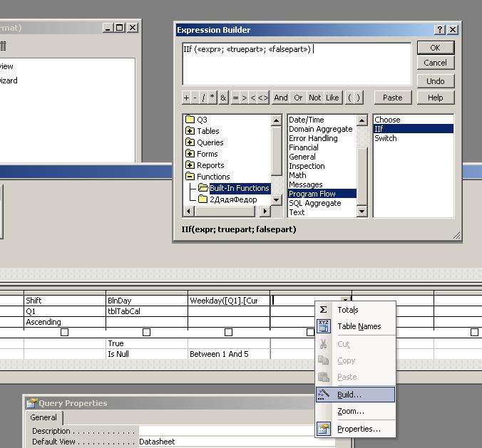The height and width of the screenshot is (448, 482).
Task: Choose Zoom... from the context menu
Action: click(355, 411)
